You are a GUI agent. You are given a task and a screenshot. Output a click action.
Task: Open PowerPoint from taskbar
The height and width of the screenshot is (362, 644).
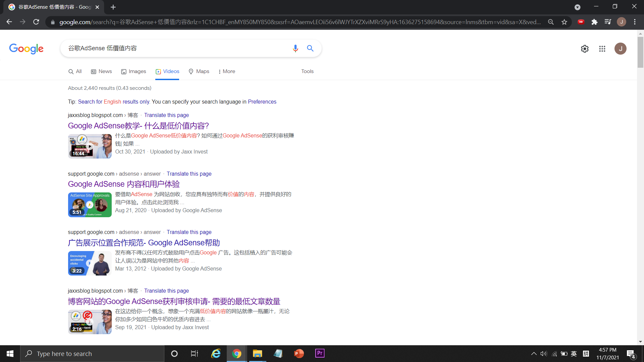tap(299, 354)
